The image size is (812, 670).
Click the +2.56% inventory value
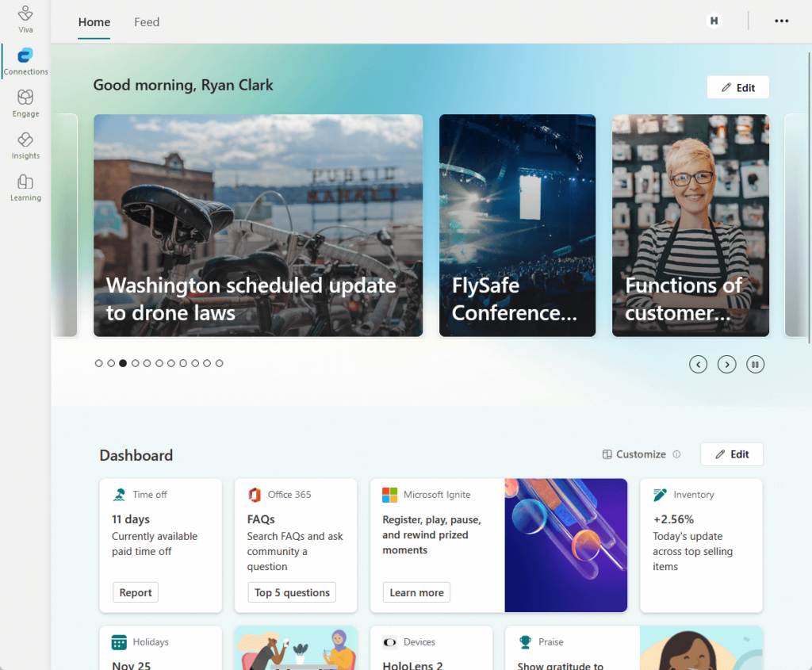point(673,519)
